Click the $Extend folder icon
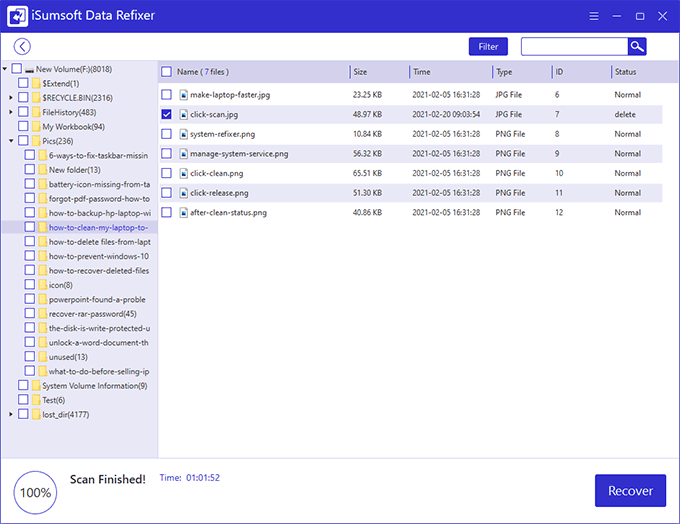The image size is (680, 524). click(36, 83)
